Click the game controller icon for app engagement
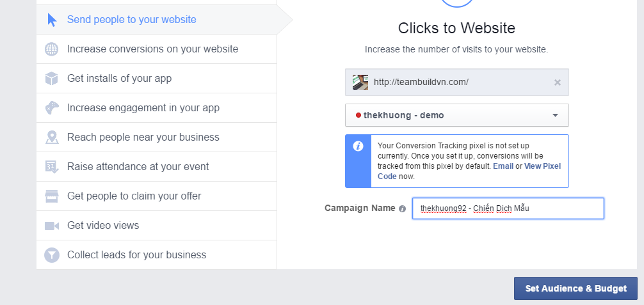This screenshot has height=305, width=644. pyautogui.click(x=52, y=108)
